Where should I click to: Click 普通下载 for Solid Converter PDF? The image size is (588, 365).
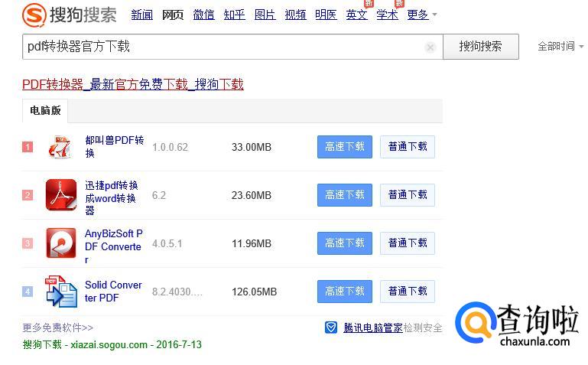408,291
